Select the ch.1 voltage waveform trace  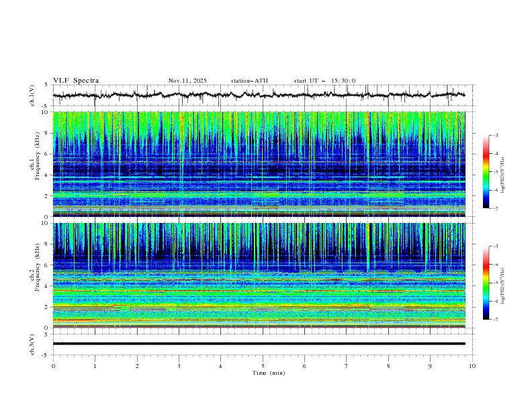[259, 95]
